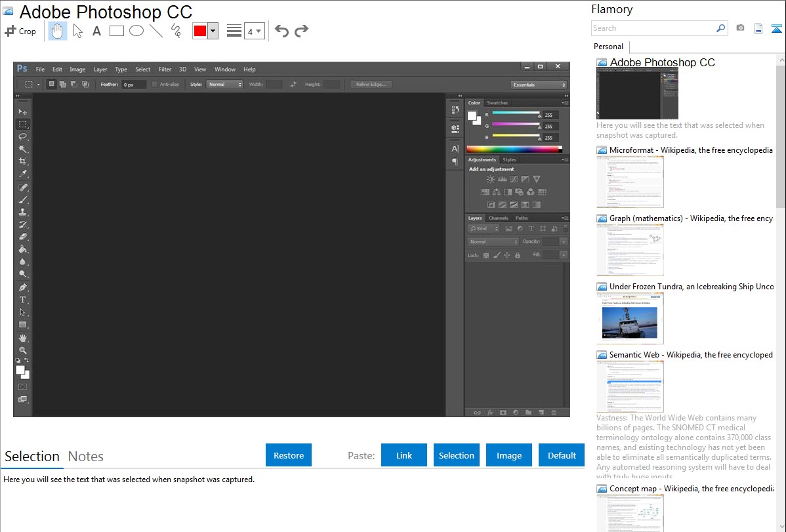Click the color spectrum ramp bar
This screenshot has height=532, width=786.
pyautogui.click(x=514, y=149)
